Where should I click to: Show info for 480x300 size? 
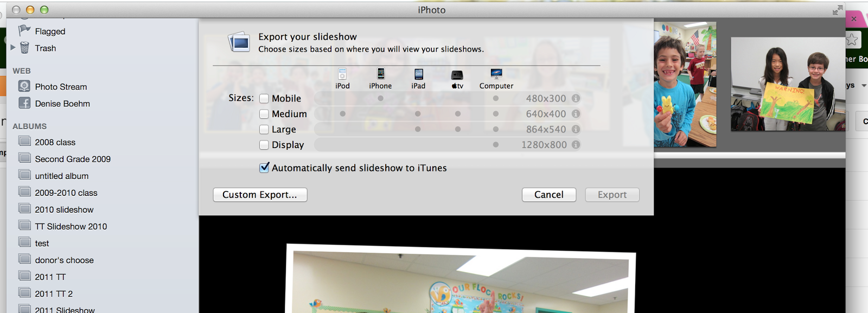[576, 98]
